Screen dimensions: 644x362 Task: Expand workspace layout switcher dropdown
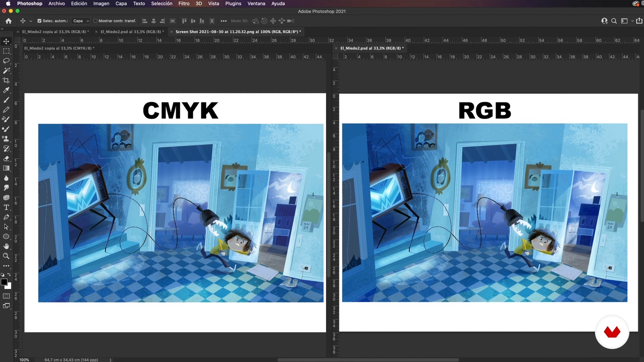[x=633, y=21]
